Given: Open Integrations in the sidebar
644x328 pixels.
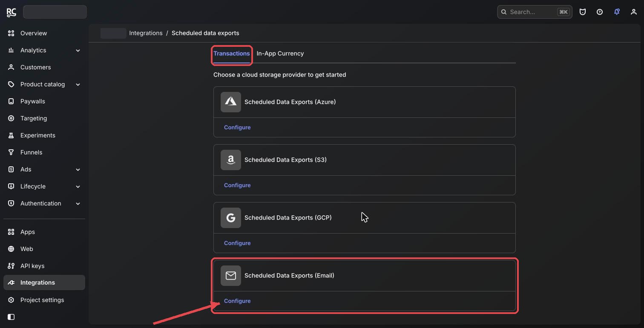Looking at the screenshot, I should 44,282.
